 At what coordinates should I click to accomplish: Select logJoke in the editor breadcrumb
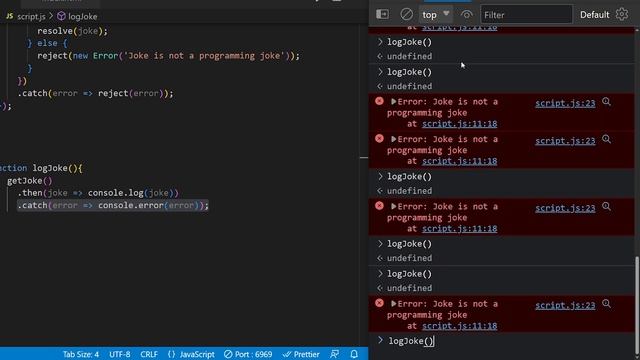click(x=82, y=16)
